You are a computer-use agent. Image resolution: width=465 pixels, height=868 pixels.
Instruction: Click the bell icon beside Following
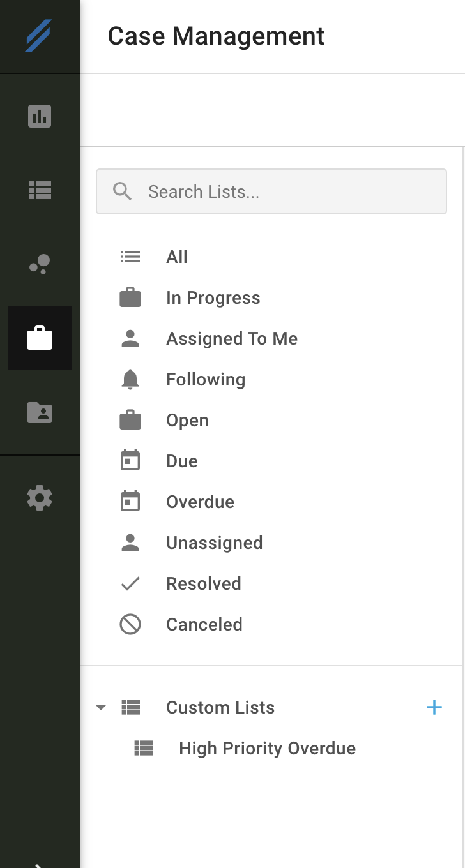coord(130,379)
